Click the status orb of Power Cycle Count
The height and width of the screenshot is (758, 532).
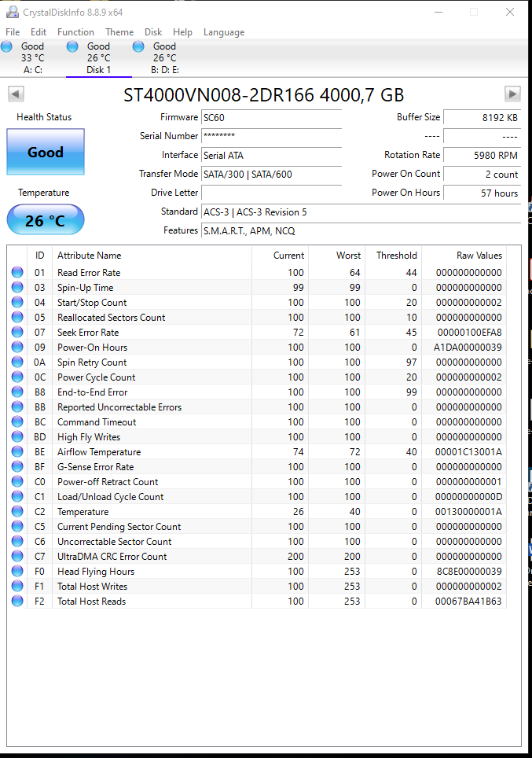(17, 377)
